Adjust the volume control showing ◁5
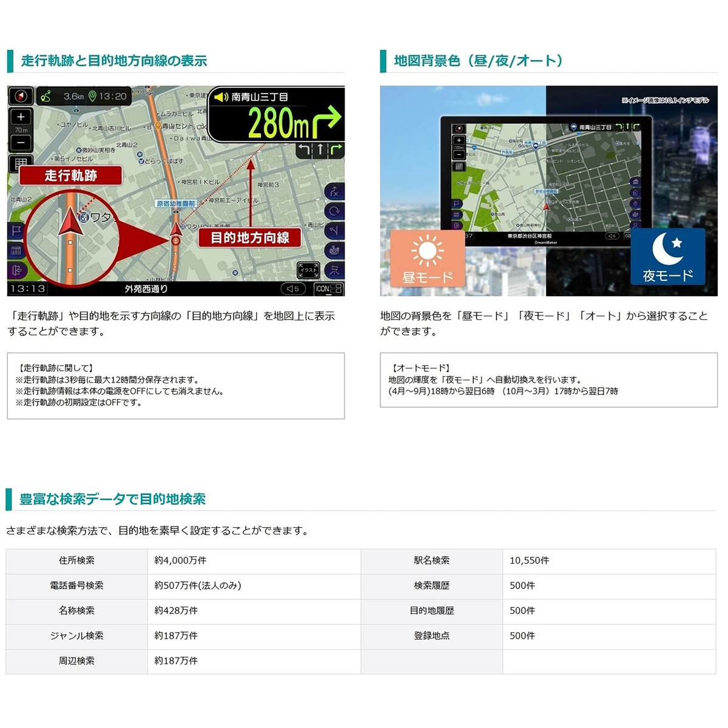Screen dimensions: 728x728 click(x=292, y=288)
